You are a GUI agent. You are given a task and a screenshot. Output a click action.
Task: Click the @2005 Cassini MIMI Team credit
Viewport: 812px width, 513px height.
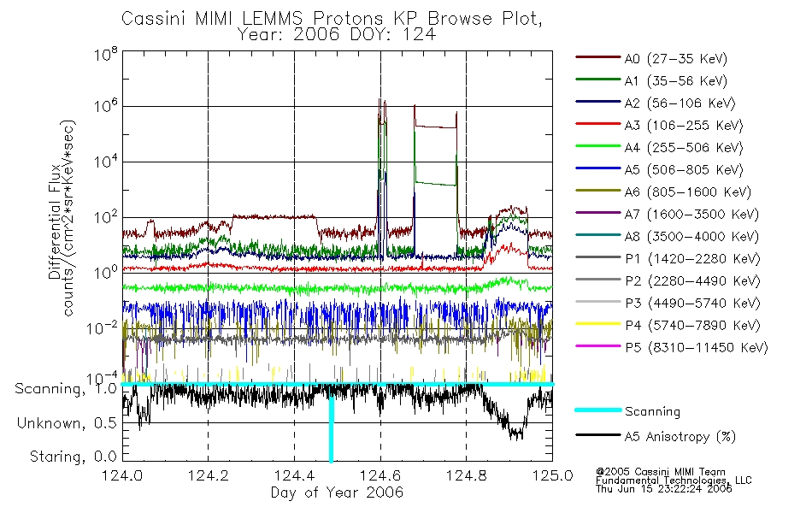[661, 472]
